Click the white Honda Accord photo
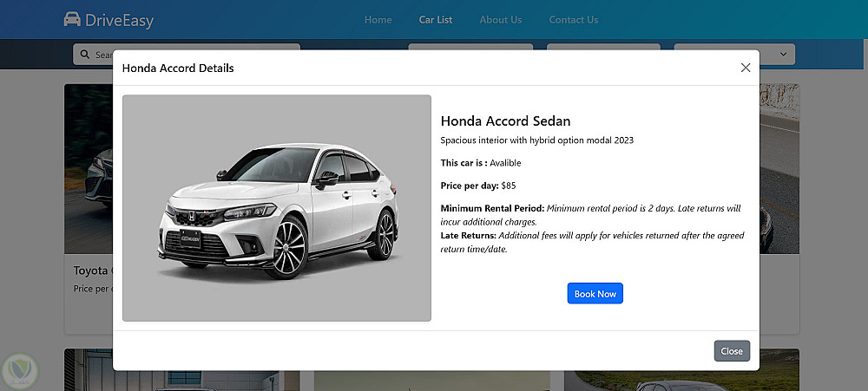868x391 pixels. point(277,208)
